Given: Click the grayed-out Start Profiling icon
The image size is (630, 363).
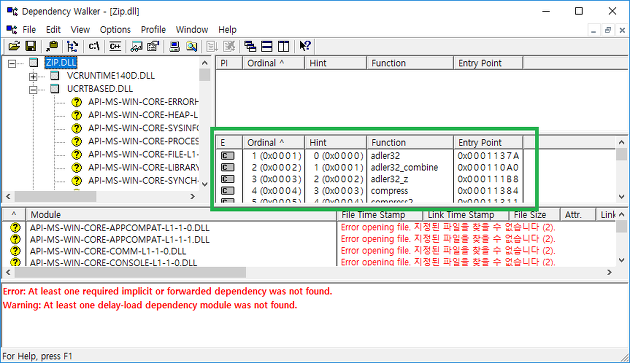Looking at the screenshot, I should point(212,47).
